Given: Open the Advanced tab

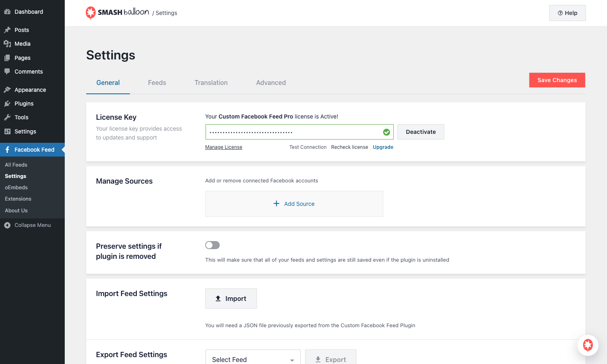Looking at the screenshot, I should pos(271,83).
